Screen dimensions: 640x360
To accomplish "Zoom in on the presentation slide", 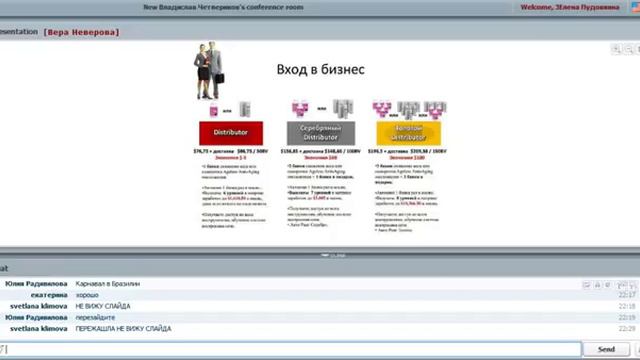I will (616, 49).
